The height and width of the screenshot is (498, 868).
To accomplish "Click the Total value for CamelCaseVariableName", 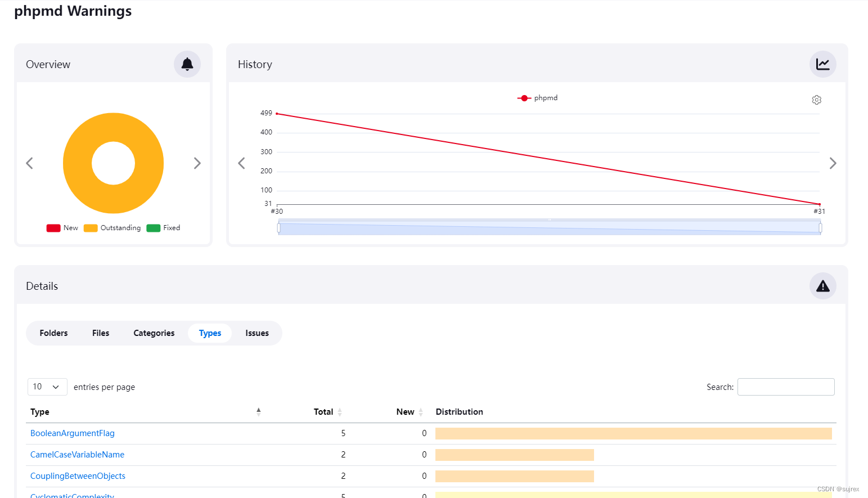I will pos(343,455).
